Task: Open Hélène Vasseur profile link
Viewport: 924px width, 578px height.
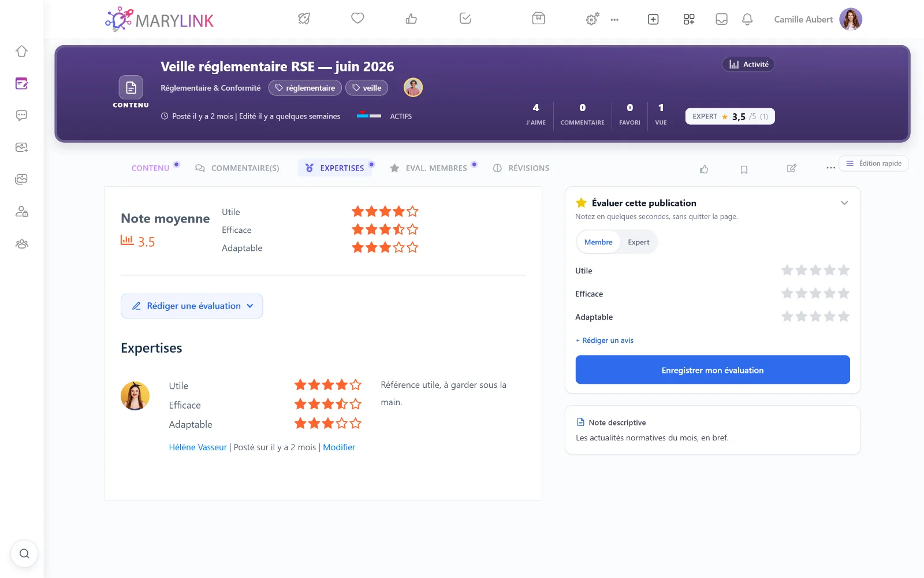Action: [x=198, y=447]
